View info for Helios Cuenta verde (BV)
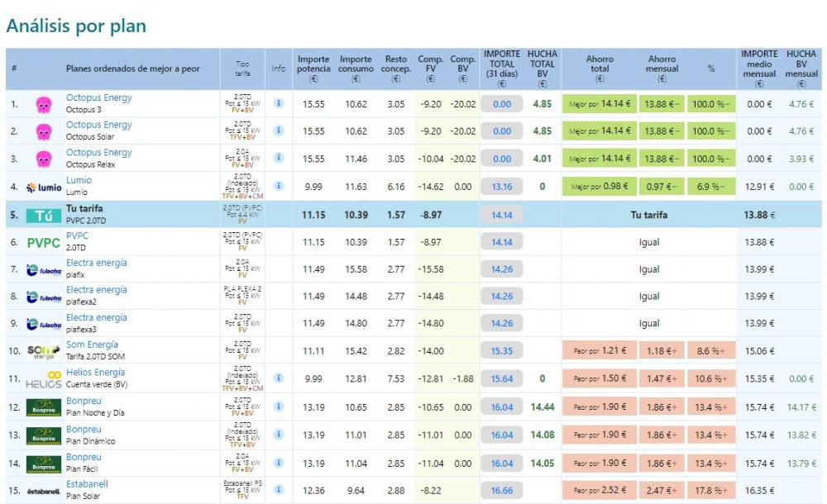Viewport: 827px width, 504px height. pyautogui.click(x=279, y=378)
